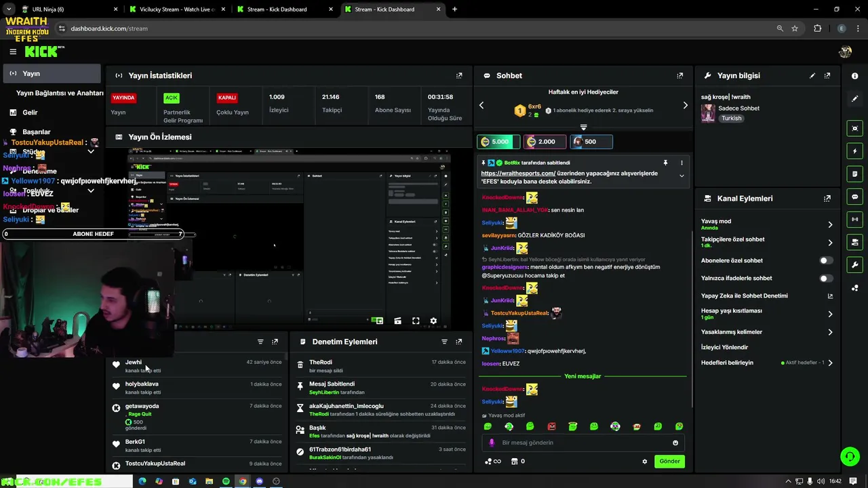The image size is (868, 488).
Task: Click the Turkish language tag
Action: [x=731, y=118]
